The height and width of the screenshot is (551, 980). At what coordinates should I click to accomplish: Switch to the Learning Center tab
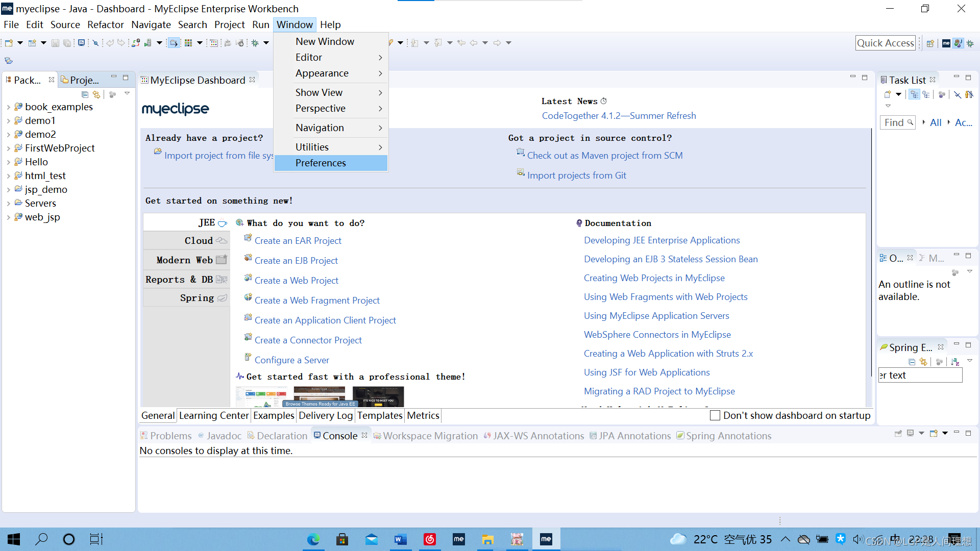click(213, 415)
